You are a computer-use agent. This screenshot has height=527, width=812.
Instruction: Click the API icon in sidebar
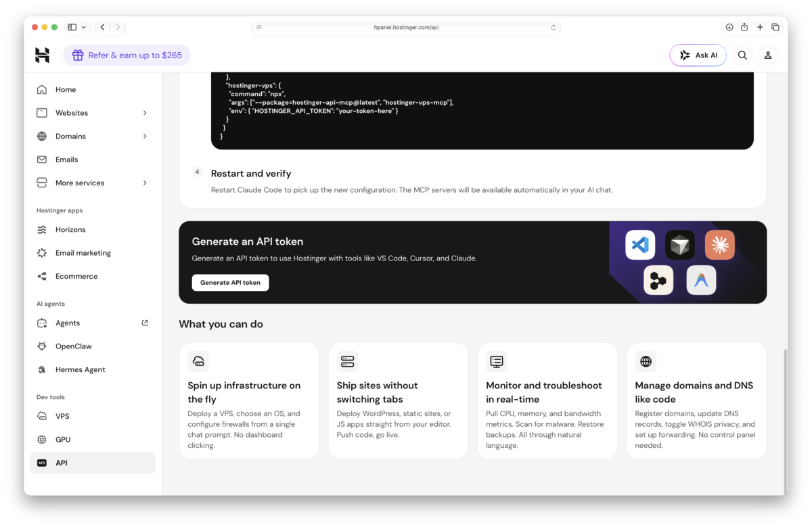click(x=42, y=463)
